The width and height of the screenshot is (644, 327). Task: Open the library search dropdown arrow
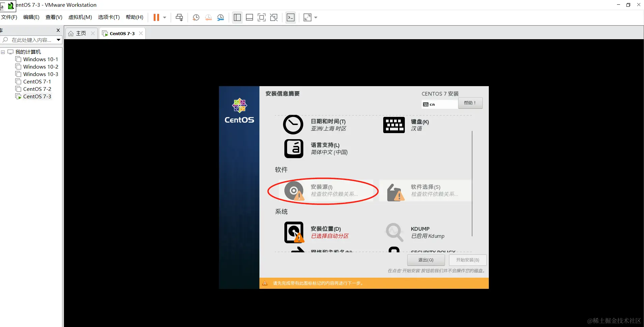click(x=59, y=40)
